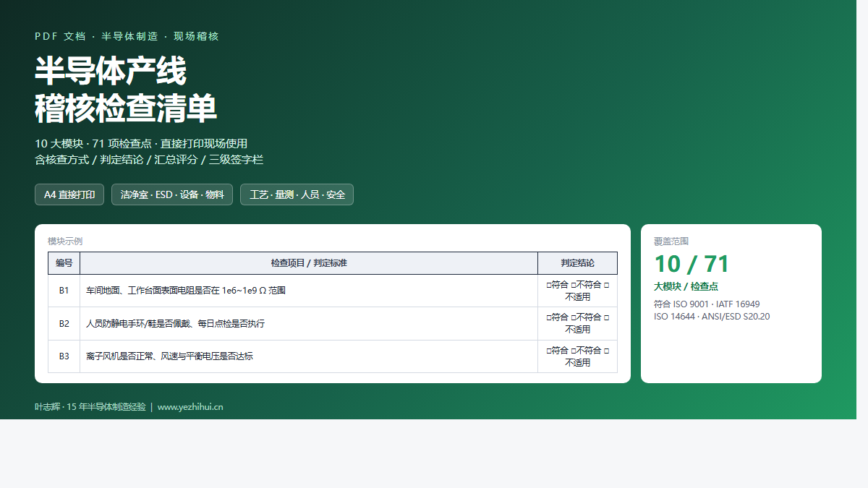Tick 符合 checkbox in row B1
Image resolution: width=868 pixels, height=488 pixels.
pyautogui.click(x=549, y=285)
